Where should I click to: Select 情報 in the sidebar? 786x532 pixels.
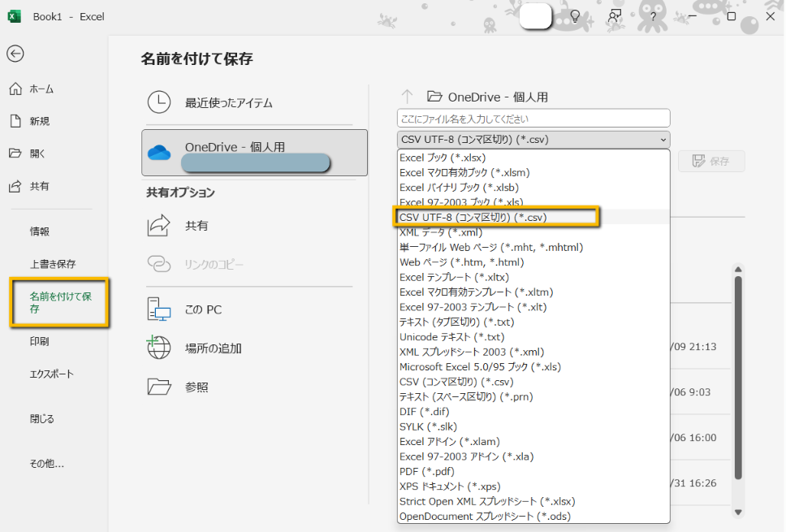coord(40,231)
